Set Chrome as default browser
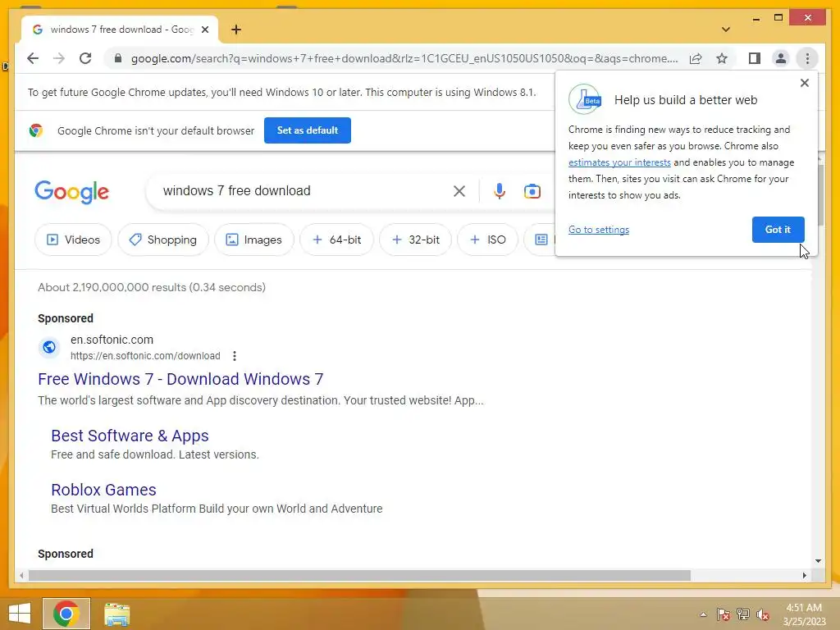840x630 pixels. pyautogui.click(x=308, y=130)
